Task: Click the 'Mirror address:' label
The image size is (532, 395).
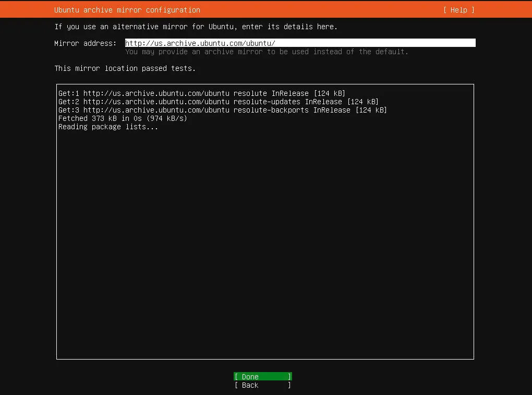Action: 86,43
